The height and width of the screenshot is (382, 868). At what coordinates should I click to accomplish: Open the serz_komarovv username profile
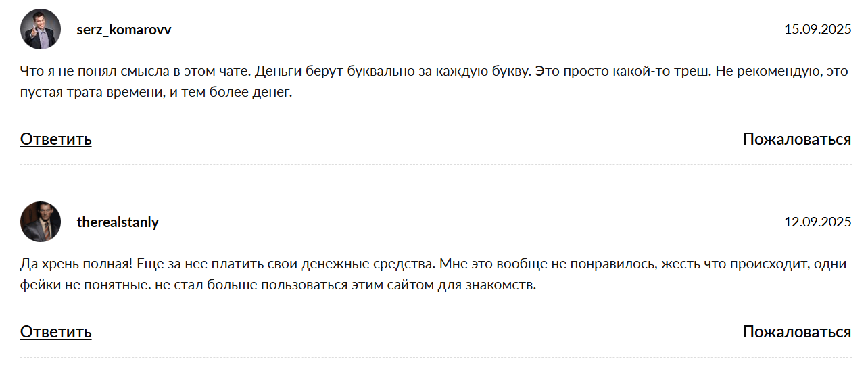124,30
